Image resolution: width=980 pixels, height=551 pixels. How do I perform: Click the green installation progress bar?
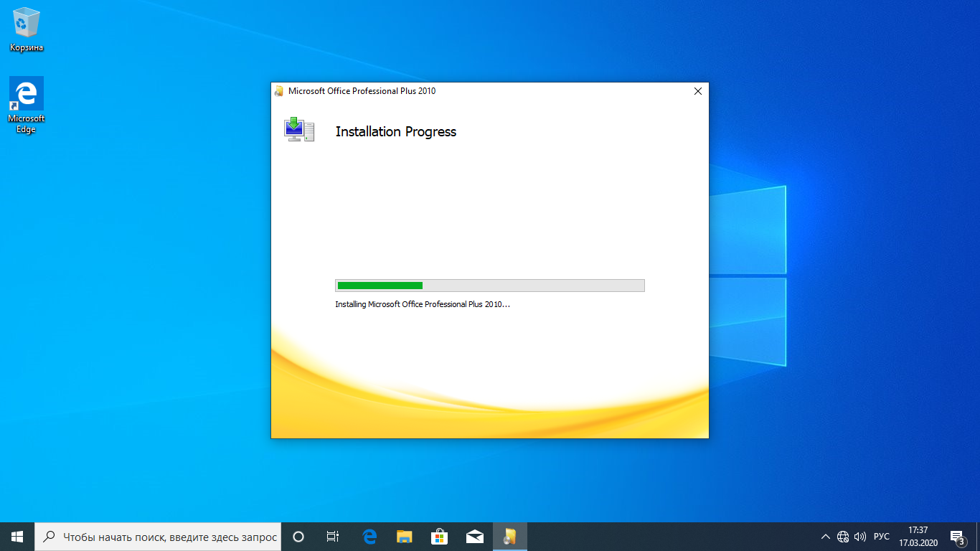pos(490,286)
